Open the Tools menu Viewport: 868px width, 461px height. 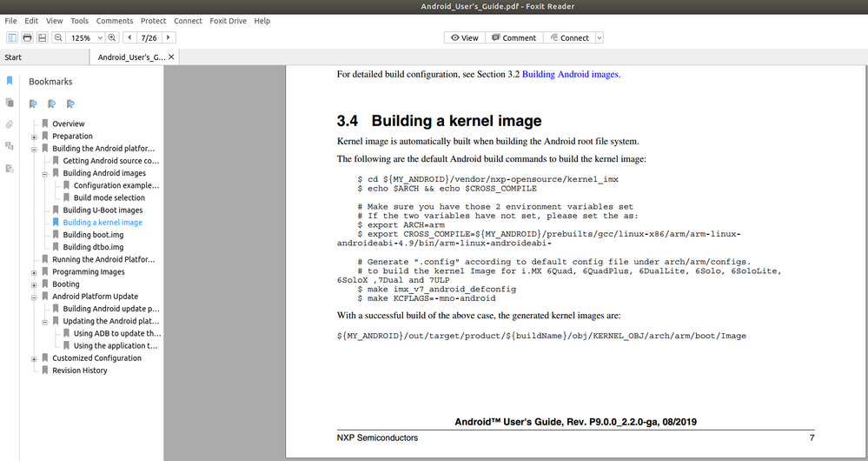click(79, 21)
